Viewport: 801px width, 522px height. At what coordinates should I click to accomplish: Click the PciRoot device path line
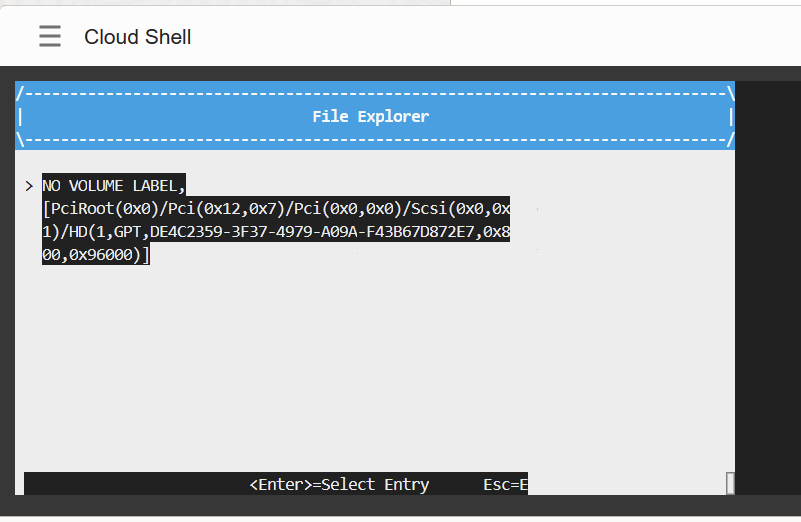tap(276, 209)
